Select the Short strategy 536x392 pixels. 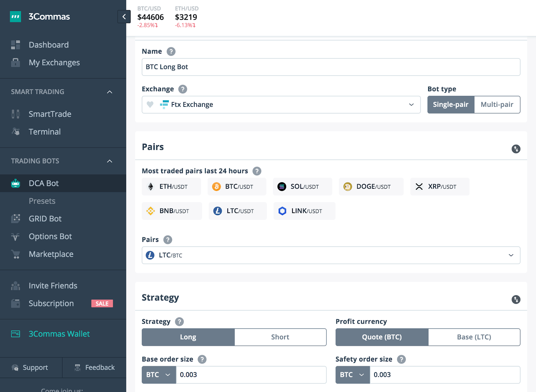click(x=280, y=337)
